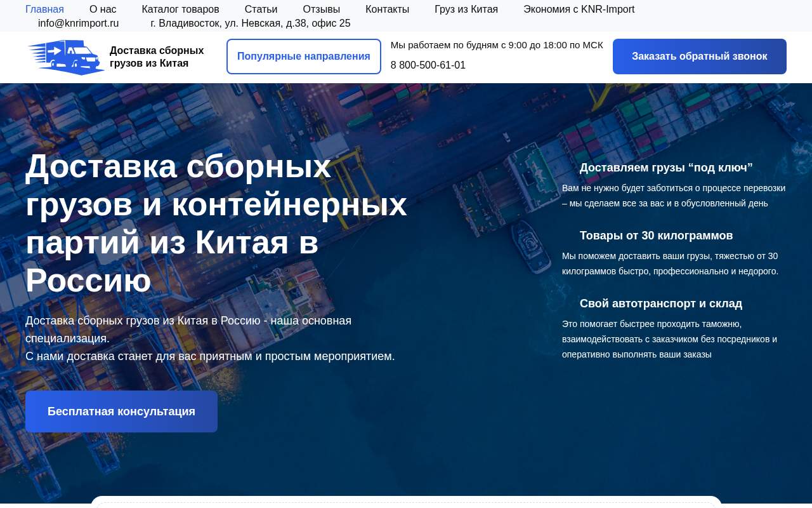
Task: Click the main heading Доставка сборных грузов
Action: (216, 223)
